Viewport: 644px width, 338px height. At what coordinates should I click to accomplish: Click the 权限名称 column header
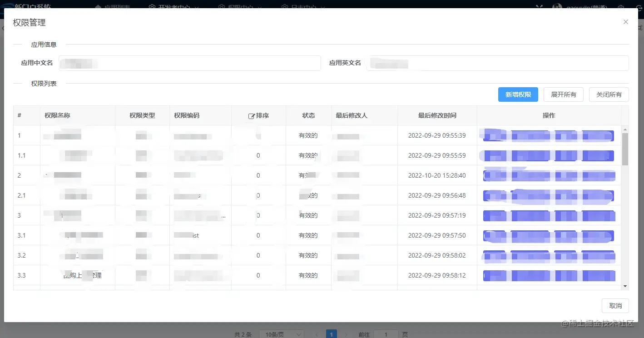tap(57, 115)
